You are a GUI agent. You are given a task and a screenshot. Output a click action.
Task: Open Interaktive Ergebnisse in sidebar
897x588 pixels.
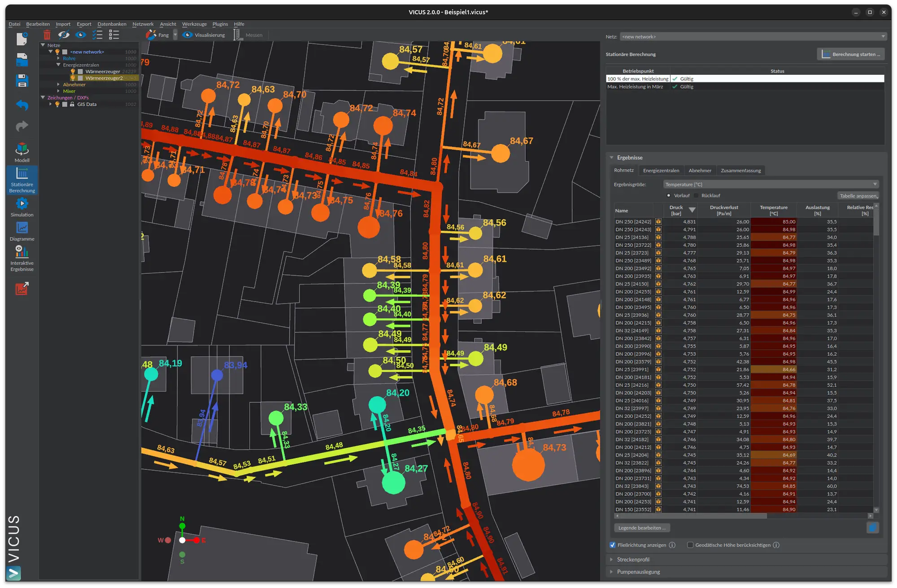click(x=22, y=259)
